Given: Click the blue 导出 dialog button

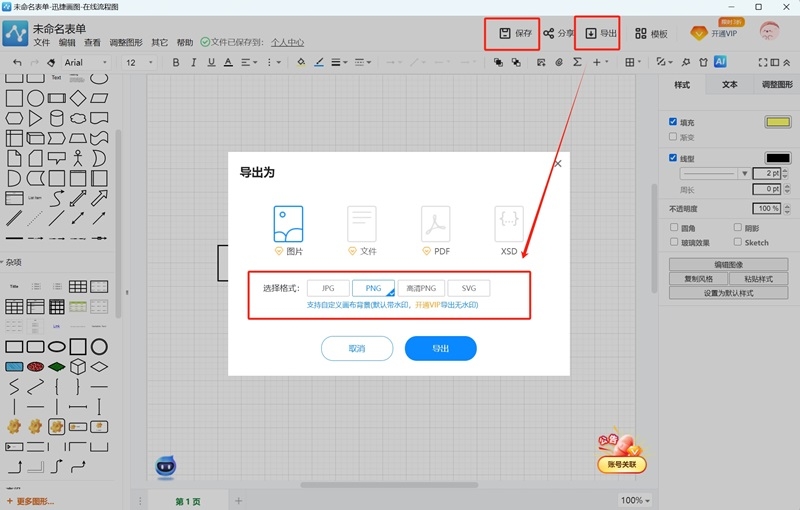Looking at the screenshot, I should pos(441,348).
